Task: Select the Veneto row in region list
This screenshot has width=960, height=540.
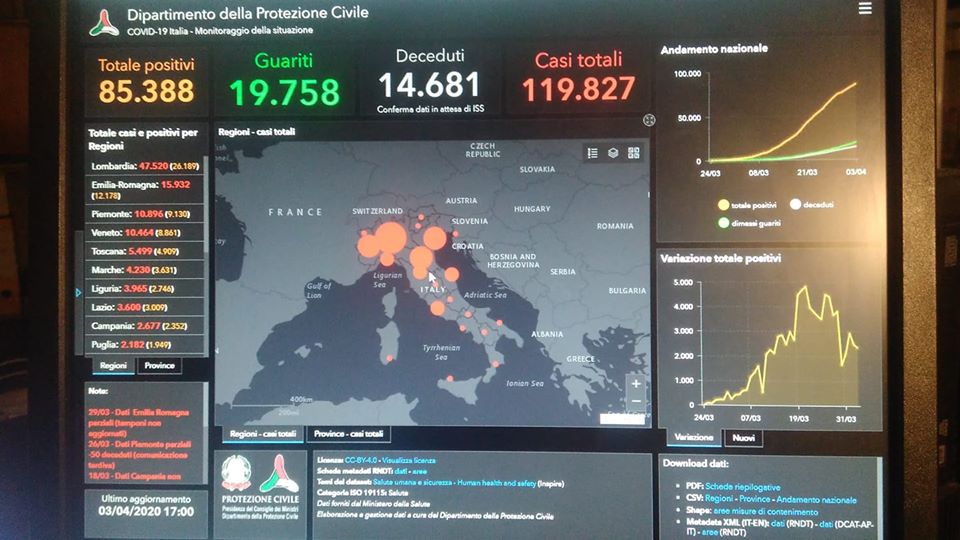Action: click(x=144, y=233)
